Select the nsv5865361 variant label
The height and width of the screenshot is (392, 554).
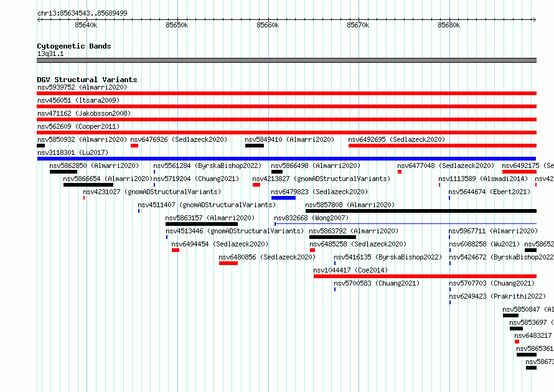tap(535, 348)
